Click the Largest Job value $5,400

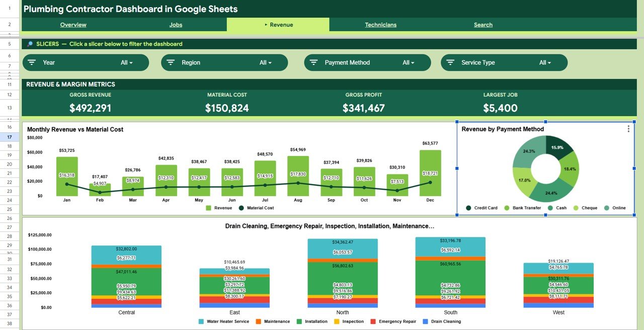click(500, 108)
